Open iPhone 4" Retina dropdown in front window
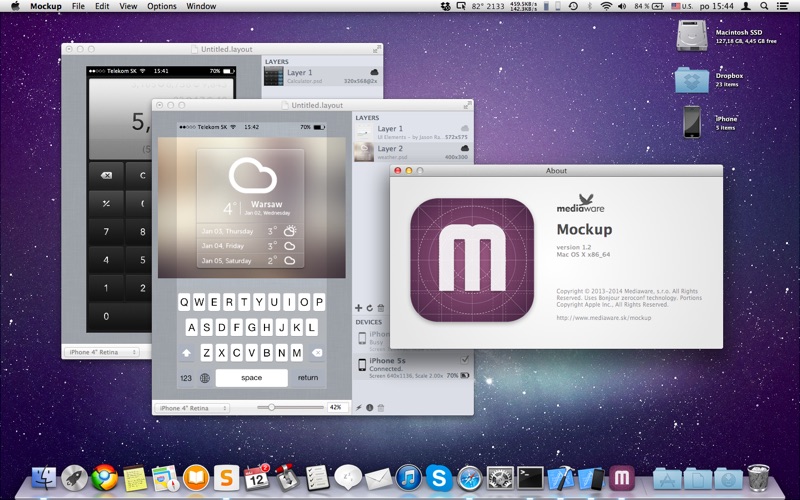800x500 pixels. click(192, 408)
